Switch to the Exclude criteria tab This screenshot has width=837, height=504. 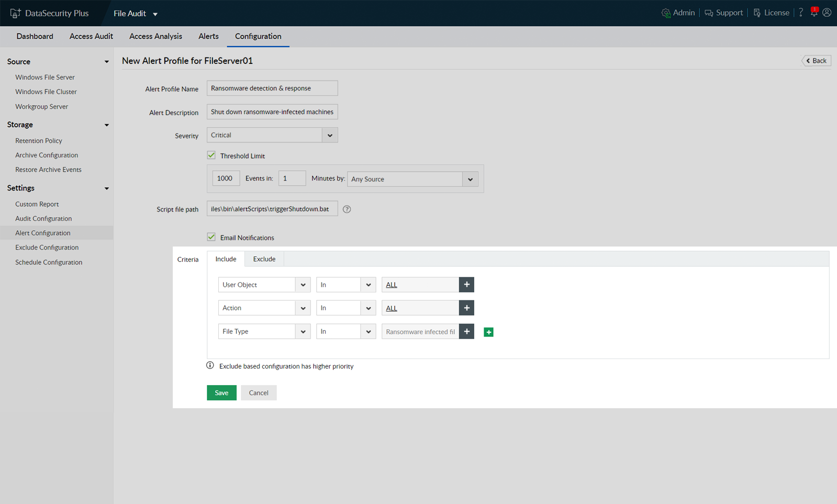point(264,259)
